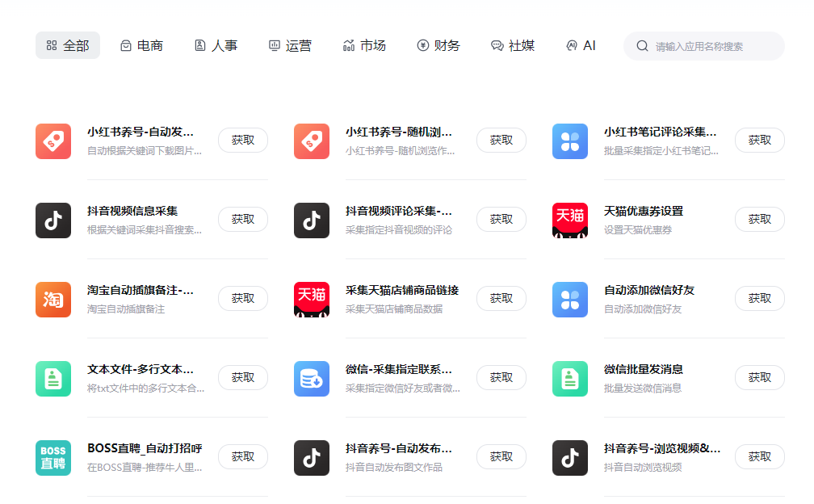Screen dimensions: 814x504
Task: Switch to the 电商 category tab
Action: pos(142,45)
